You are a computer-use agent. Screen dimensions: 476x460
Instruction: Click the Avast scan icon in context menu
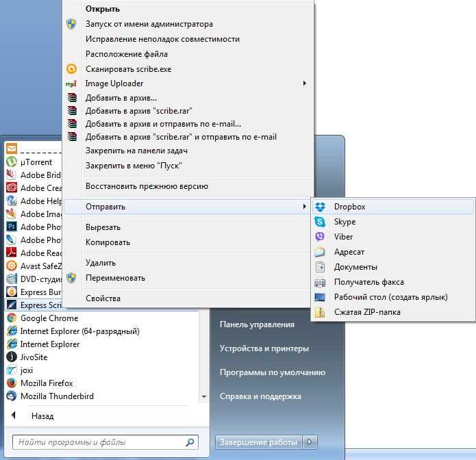tap(72, 69)
